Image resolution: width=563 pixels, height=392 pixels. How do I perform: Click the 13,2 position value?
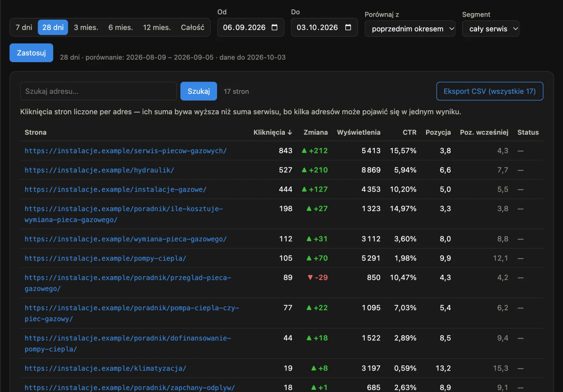(x=443, y=368)
